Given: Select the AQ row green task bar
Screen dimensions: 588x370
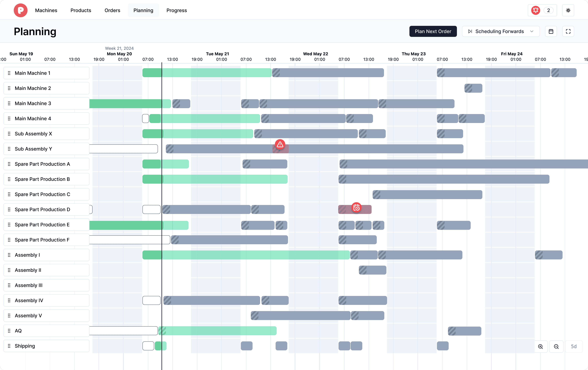Looking at the screenshot, I should point(217,331).
